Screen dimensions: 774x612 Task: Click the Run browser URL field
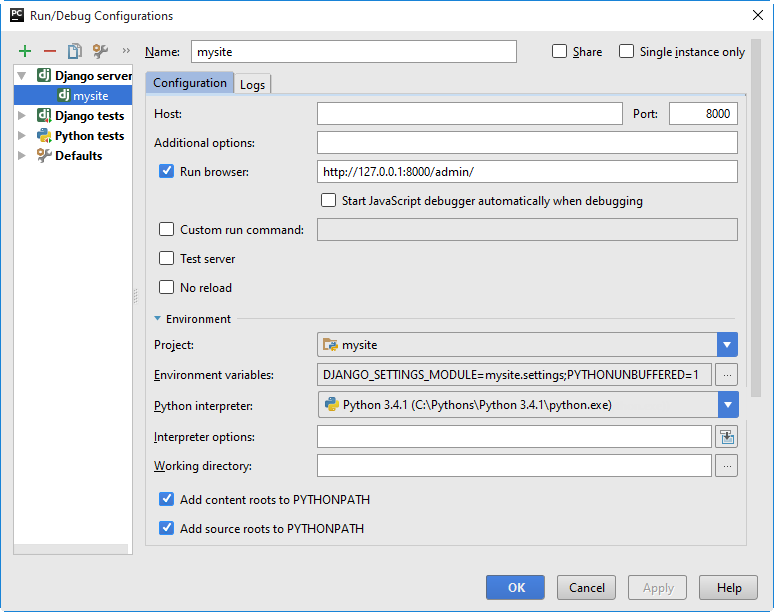pos(527,172)
